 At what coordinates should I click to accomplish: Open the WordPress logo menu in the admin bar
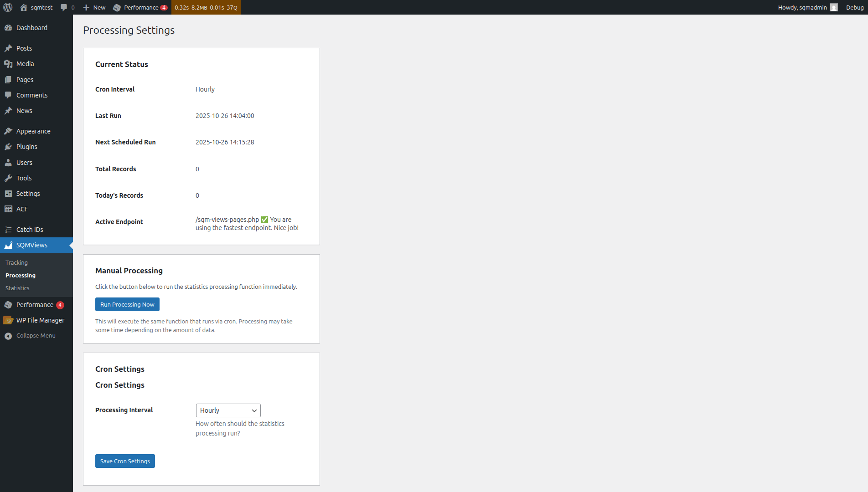click(7, 7)
